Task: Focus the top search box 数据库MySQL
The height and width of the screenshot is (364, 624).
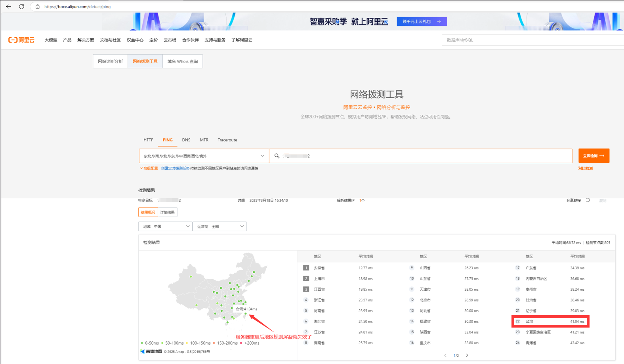Action: tap(533, 40)
